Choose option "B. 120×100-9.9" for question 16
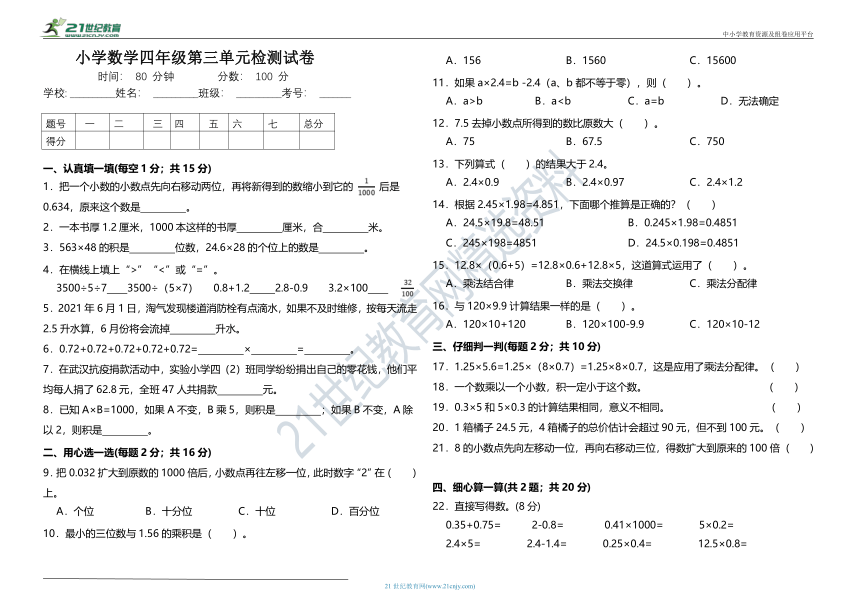860x608 pixels. tap(605, 324)
